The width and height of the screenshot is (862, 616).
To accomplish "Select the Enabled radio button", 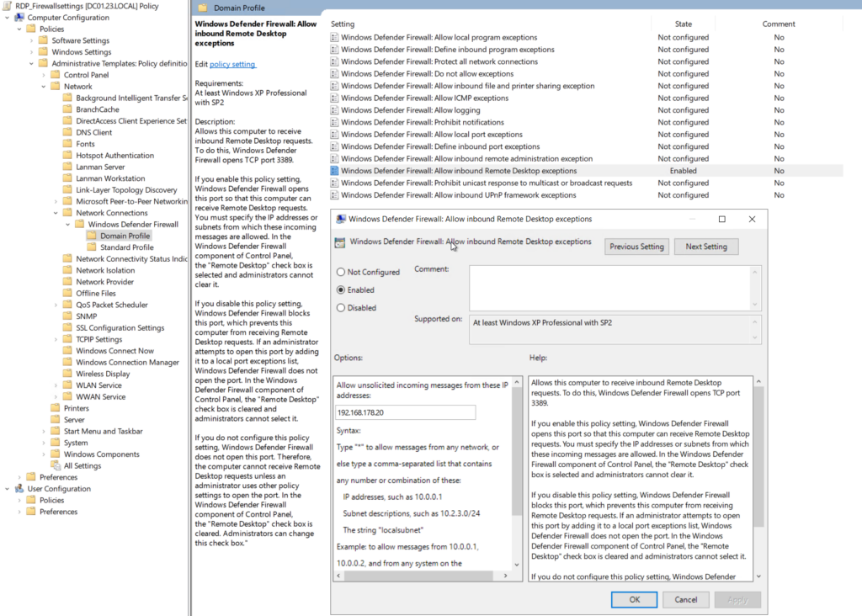I will [341, 289].
